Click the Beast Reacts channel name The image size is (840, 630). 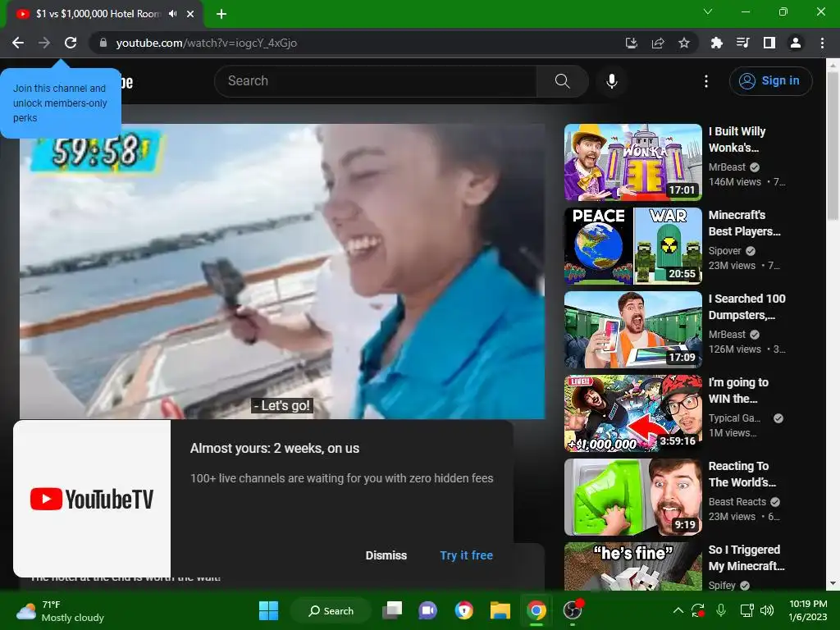(x=737, y=501)
